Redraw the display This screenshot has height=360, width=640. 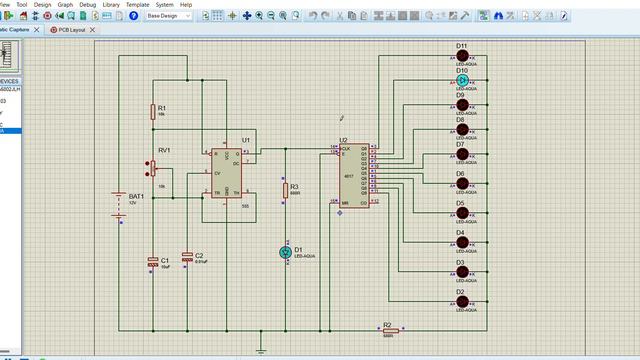pyautogui.click(x=205, y=16)
